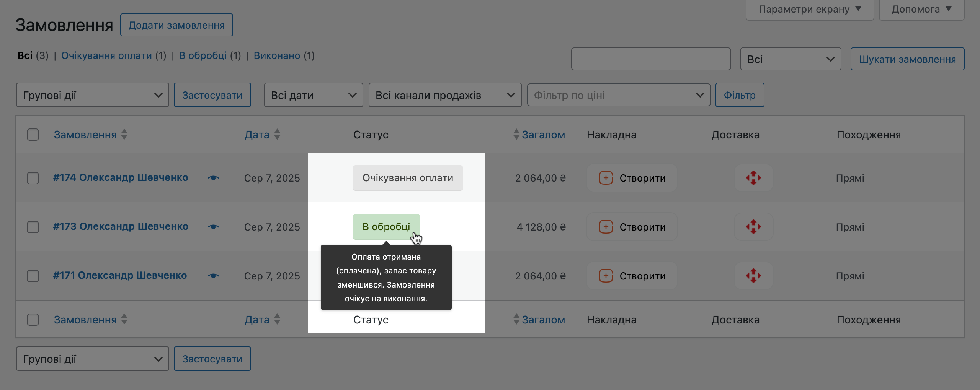Click the 2 064,00 ₴ total of order #174
The width and height of the screenshot is (980, 390).
tap(540, 178)
